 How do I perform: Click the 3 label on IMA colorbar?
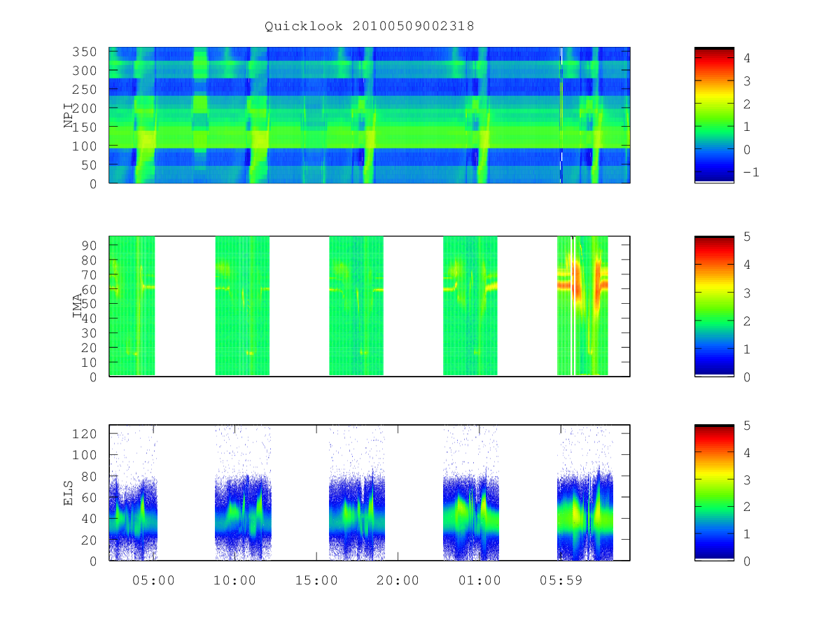click(747, 293)
